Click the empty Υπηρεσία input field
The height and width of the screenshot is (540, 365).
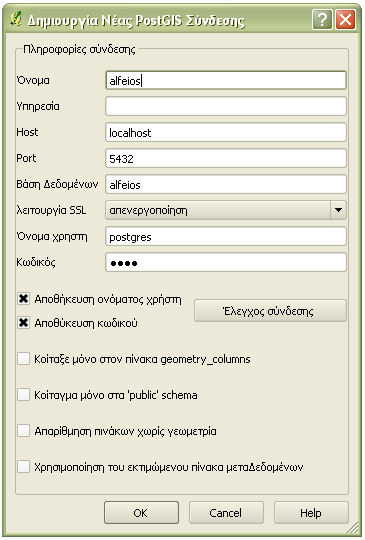tap(226, 106)
